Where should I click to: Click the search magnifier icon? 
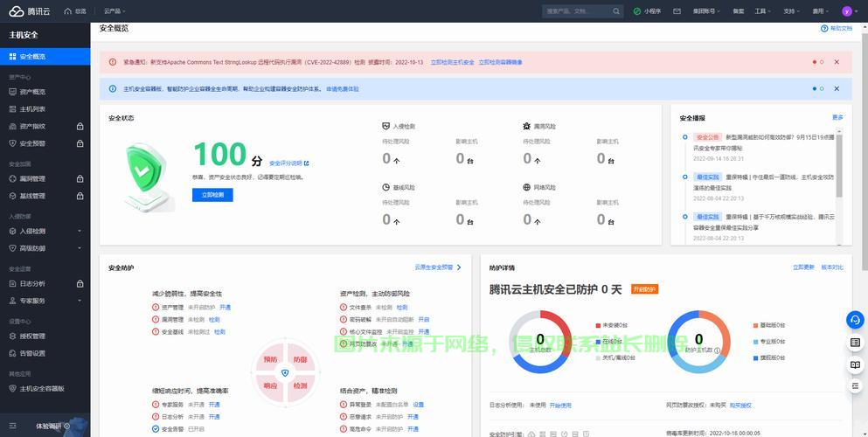616,11
